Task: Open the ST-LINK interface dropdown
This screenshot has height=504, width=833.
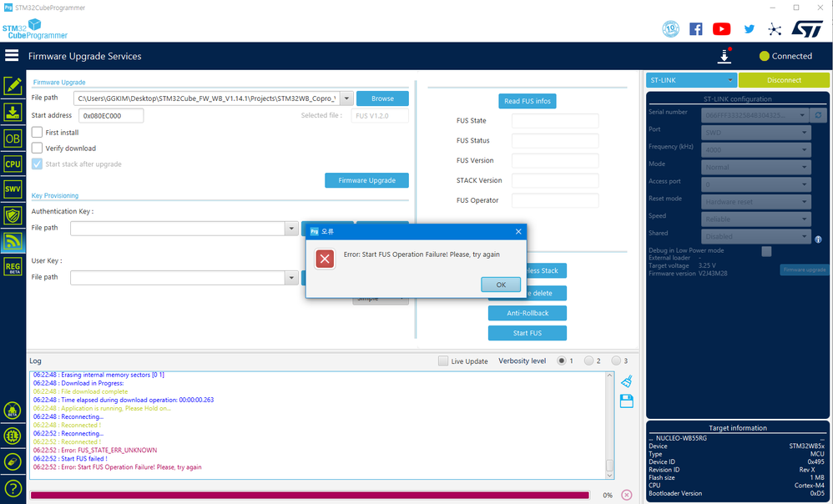Action: point(691,80)
